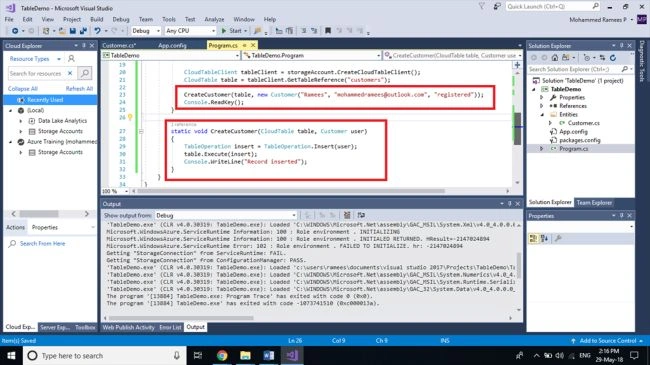The image size is (650, 365).
Task: Click the feedback icon beside Quick Launch
Action: tap(497, 6)
